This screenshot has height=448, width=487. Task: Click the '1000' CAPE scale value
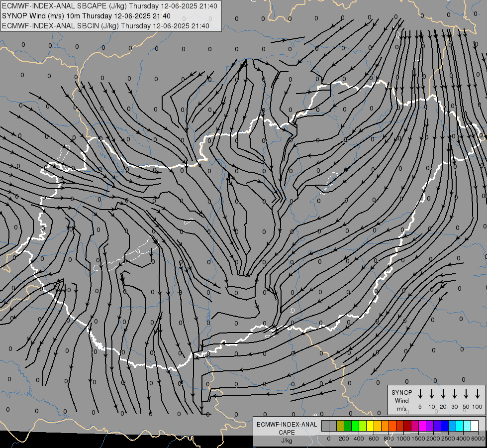[403, 439]
